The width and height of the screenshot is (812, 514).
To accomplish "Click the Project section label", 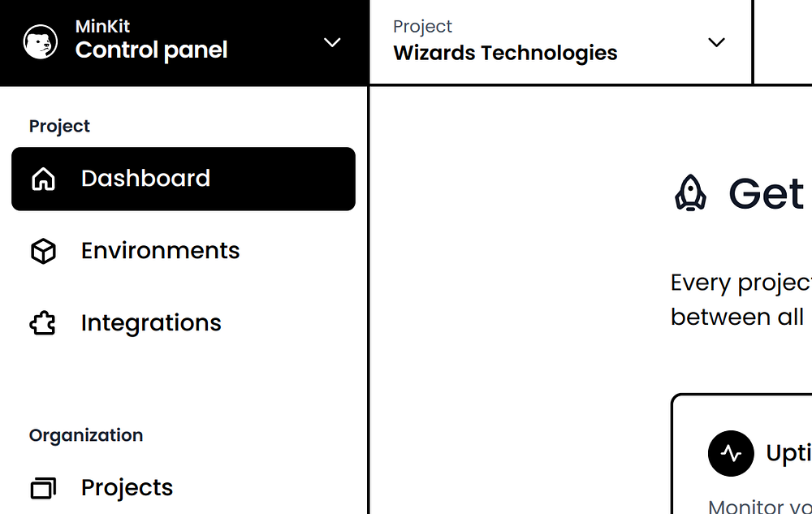I will click(59, 126).
